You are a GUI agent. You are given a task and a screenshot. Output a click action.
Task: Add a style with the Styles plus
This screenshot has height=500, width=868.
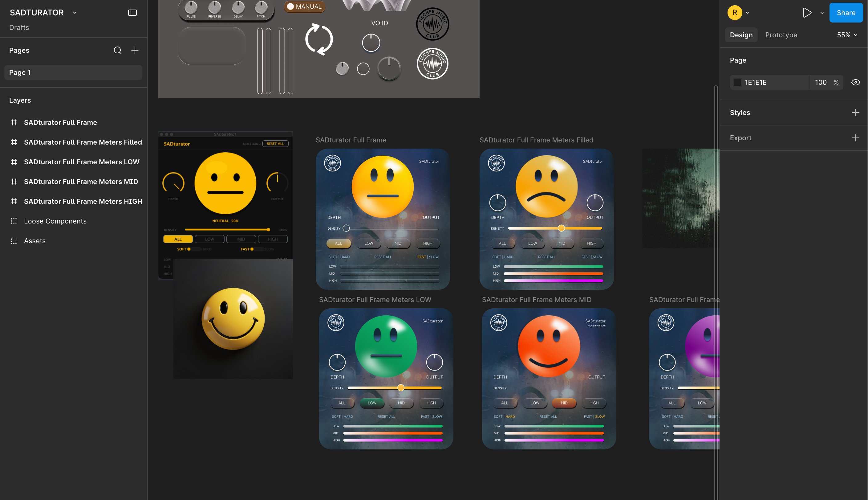click(855, 113)
